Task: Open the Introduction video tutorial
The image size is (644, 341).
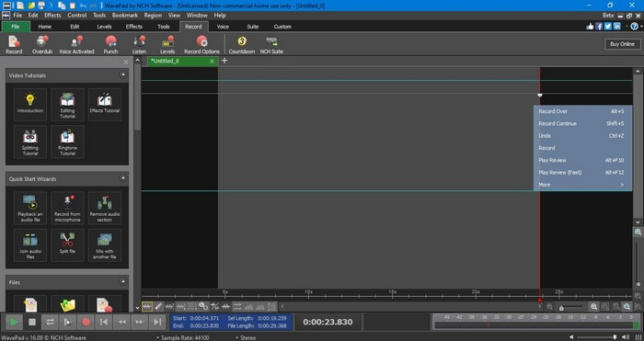Action: point(30,104)
